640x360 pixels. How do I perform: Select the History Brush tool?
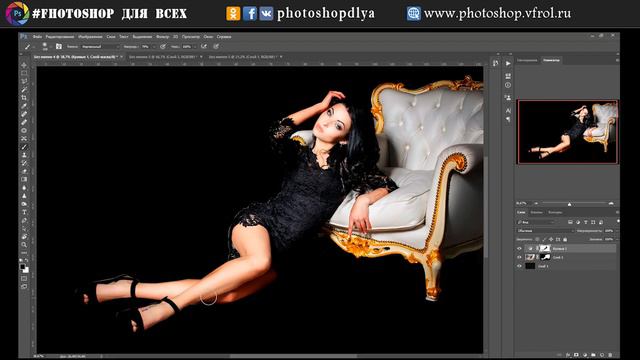pos(24,163)
